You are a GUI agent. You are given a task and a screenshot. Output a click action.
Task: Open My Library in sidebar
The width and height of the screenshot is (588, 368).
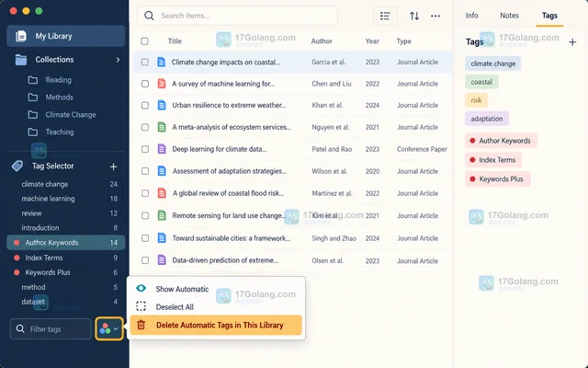pos(66,36)
